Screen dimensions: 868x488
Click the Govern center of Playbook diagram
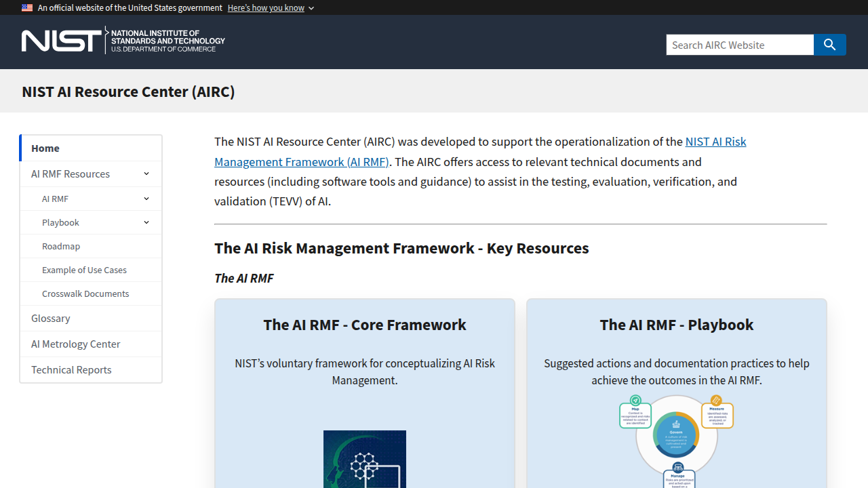pyautogui.click(x=676, y=434)
